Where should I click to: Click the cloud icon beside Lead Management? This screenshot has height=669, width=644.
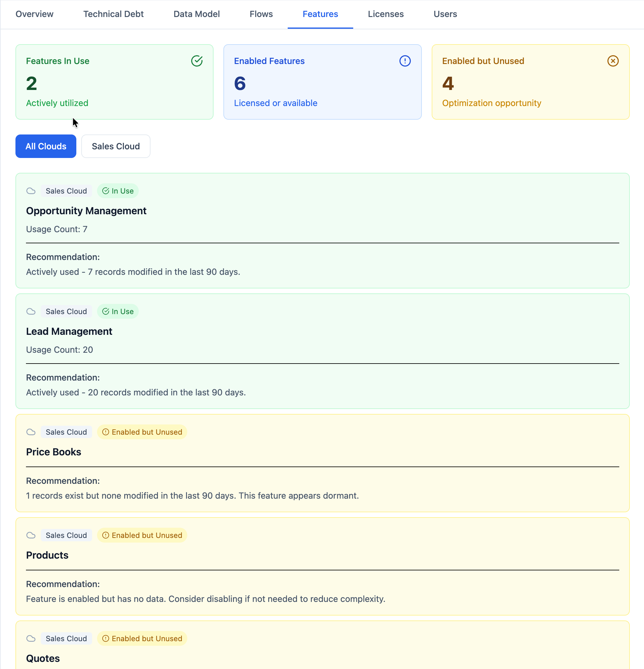coord(31,311)
